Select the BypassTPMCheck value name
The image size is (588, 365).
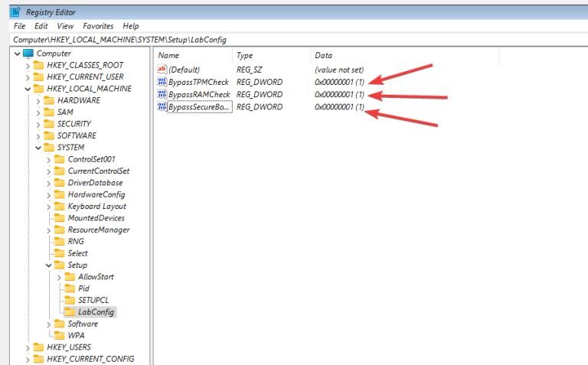coord(198,82)
